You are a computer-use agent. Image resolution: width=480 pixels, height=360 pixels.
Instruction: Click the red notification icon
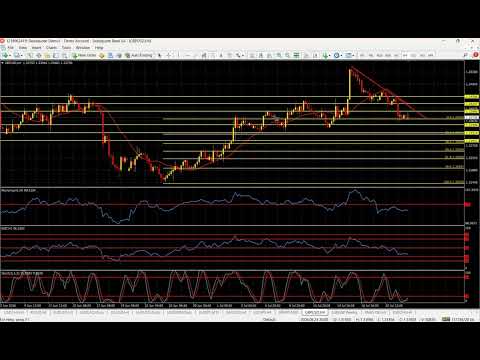[x=475, y=55]
